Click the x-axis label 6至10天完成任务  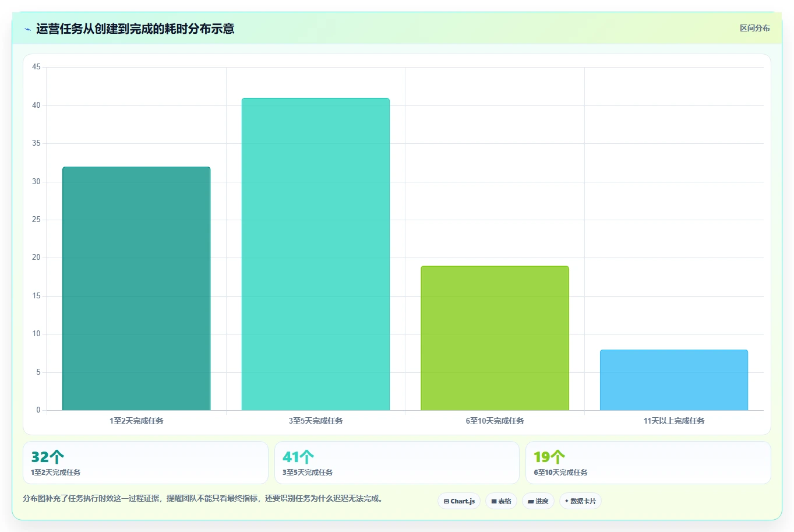[x=495, y=421]
